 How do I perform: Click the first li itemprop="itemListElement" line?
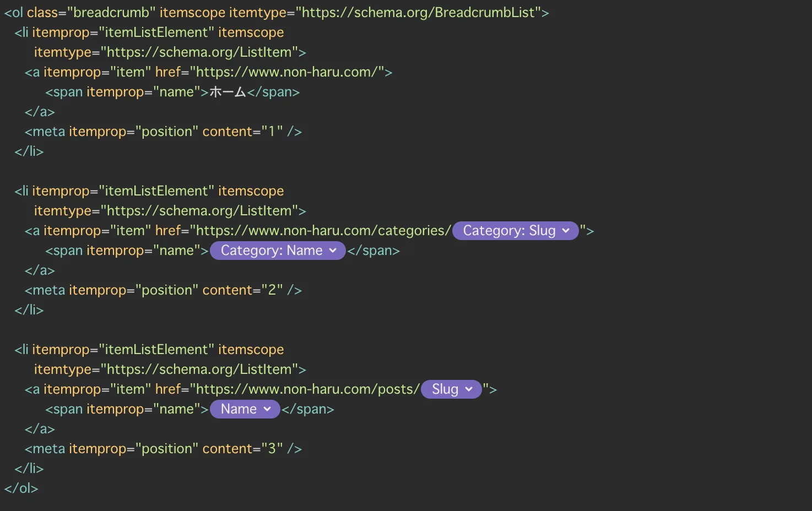[149, 32]
